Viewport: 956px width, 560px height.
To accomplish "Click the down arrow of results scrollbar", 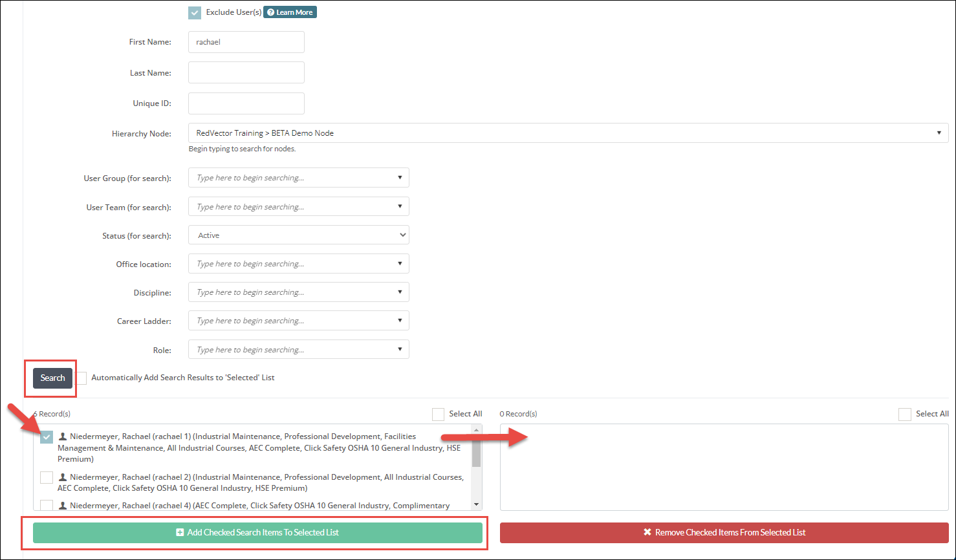I will click(477, 504).
